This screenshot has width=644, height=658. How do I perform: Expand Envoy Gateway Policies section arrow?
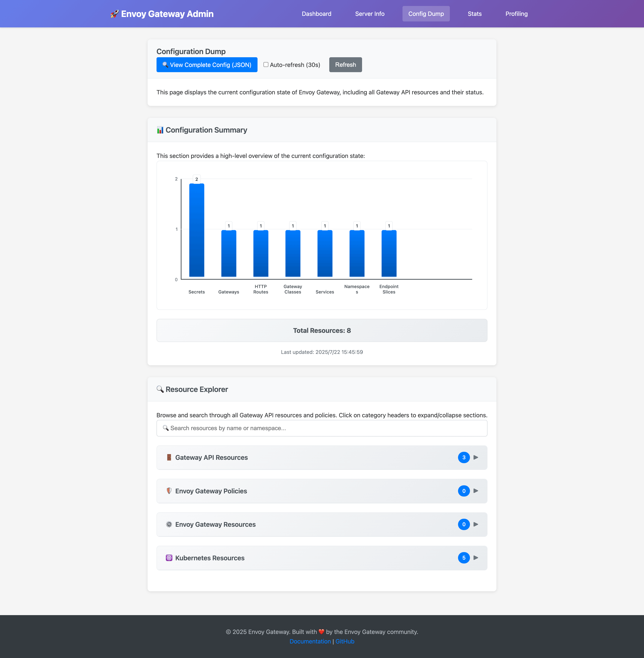(476, 491)
